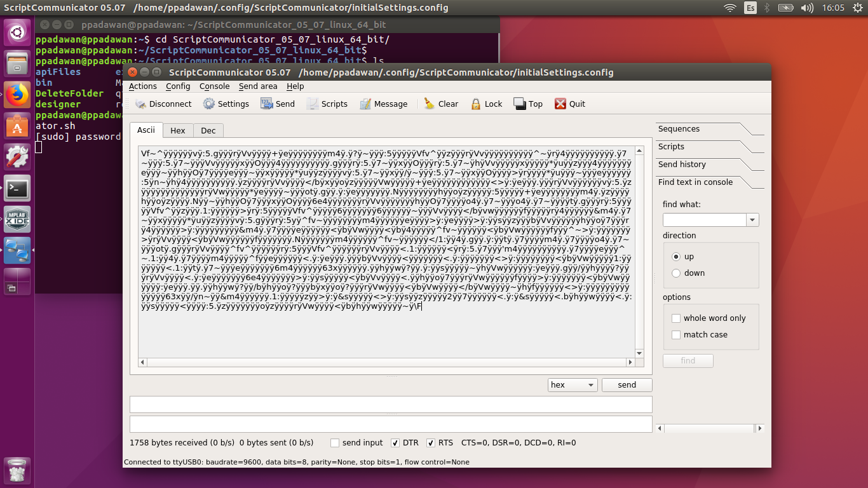This screenshot has height=488, width=868.
Task: Enable the send input checkbox
Action: click(x=335, y=443)
